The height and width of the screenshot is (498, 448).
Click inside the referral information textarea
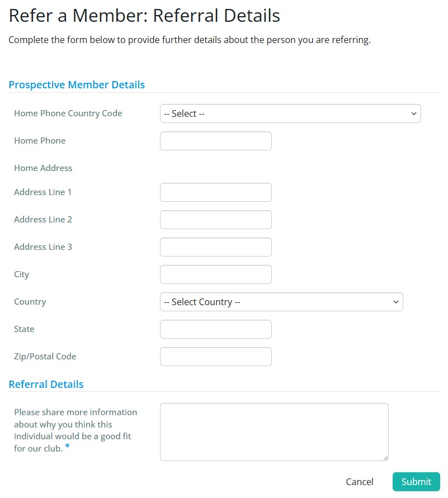pyautogui.click(x=273, y=430)
